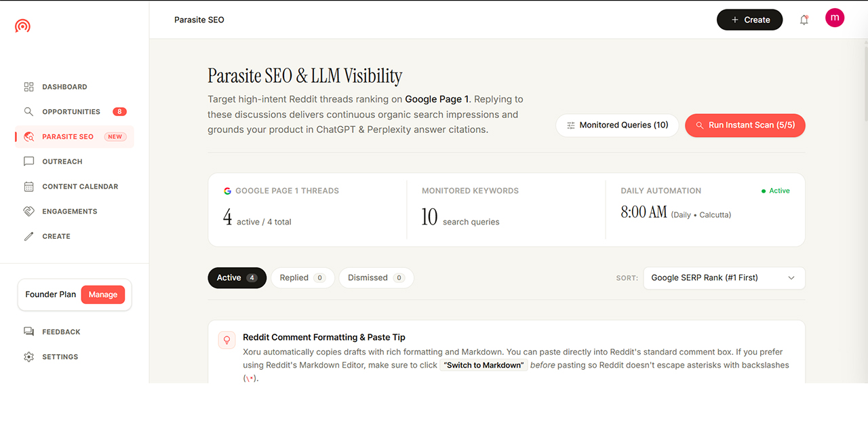Image resolution: width=868 pixels, height=426 pixels.
Task: Expand the Google SERP Rank sort dropdown
Action: 724,278
